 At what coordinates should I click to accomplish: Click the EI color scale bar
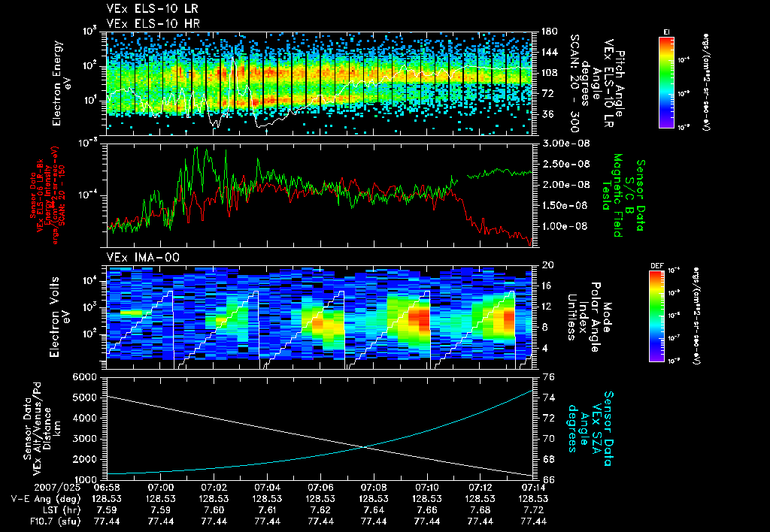[x=666, y=82]
